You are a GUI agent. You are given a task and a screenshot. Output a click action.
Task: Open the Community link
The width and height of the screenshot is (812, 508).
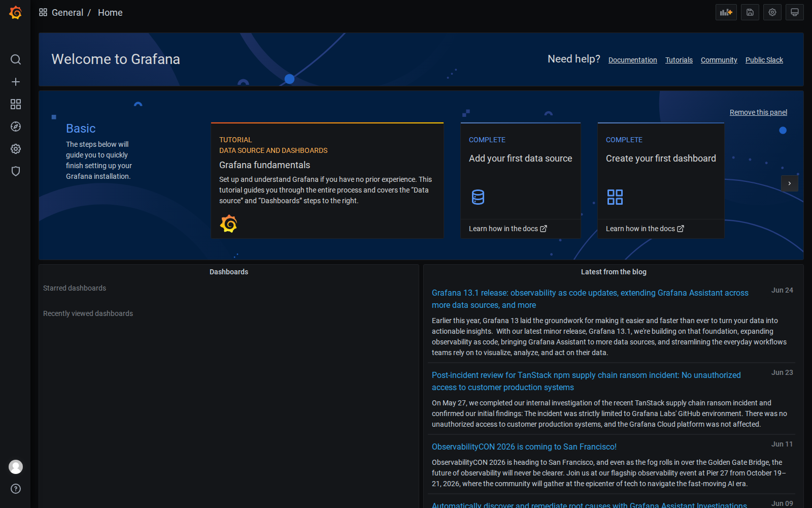click(719, 60)
